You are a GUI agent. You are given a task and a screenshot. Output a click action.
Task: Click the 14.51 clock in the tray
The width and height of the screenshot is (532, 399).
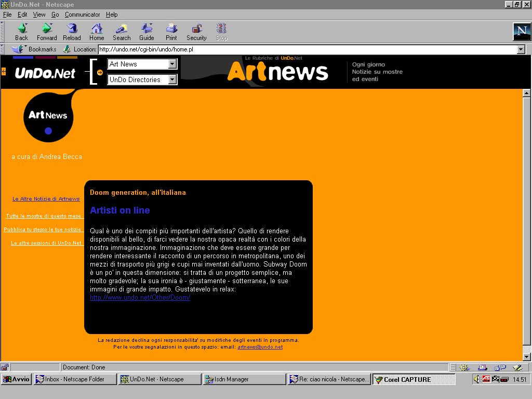[520, 379]
